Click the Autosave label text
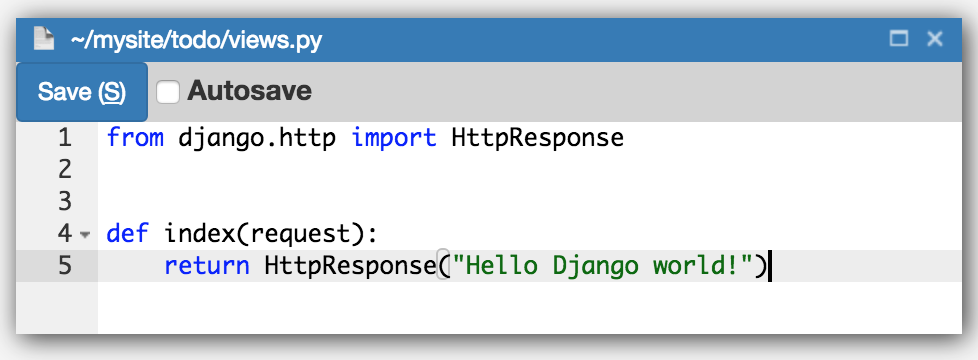The height and width of the screenshot is (360, 978). (x=249, y=91)
